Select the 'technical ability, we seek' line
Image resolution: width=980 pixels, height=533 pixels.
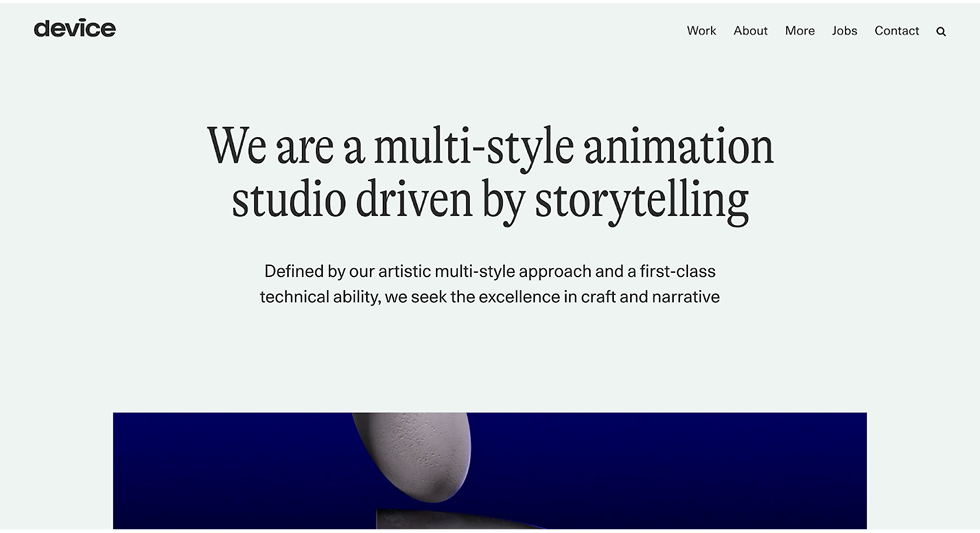[490, 297]
